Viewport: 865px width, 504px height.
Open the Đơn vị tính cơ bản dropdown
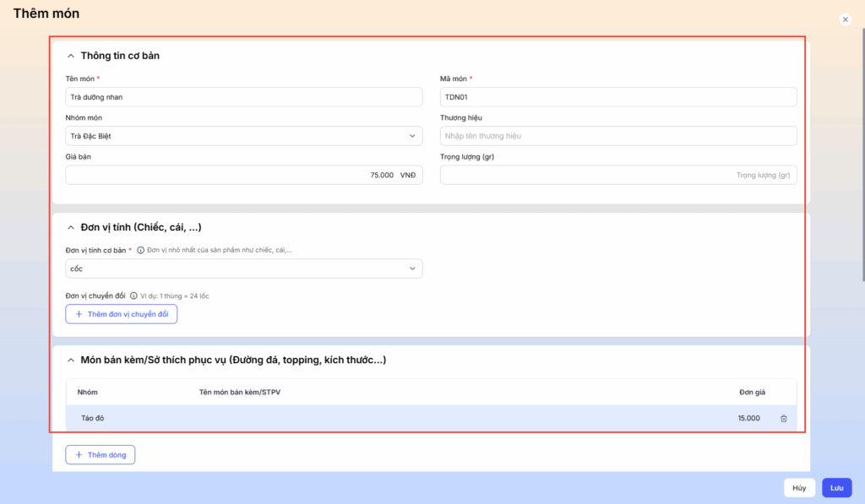click(243, 268)
